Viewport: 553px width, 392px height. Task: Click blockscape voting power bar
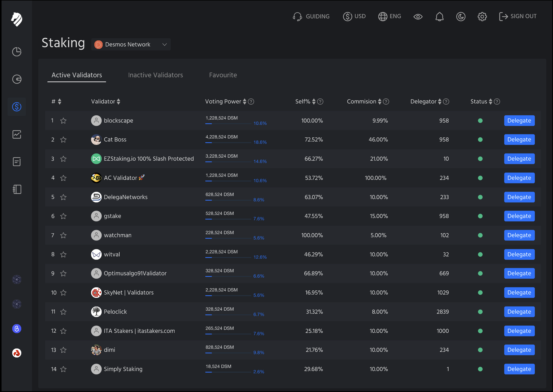point(228,124)
